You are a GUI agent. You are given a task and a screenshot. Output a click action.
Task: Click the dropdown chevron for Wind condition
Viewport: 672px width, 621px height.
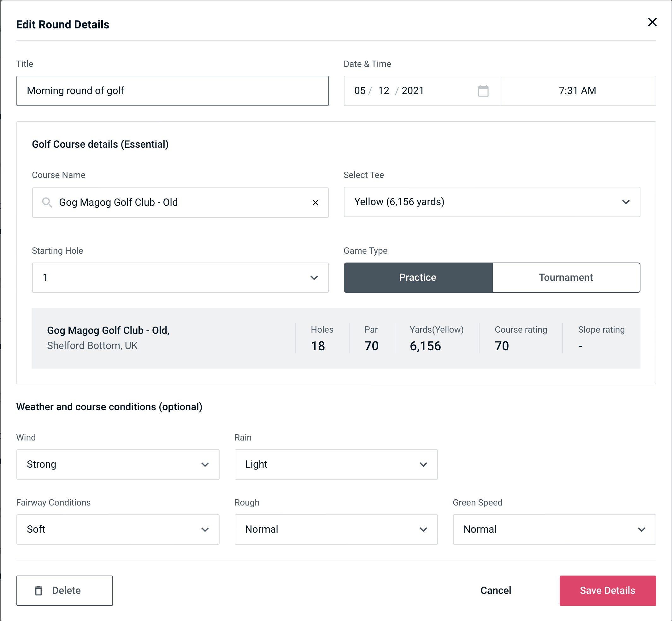205,464
